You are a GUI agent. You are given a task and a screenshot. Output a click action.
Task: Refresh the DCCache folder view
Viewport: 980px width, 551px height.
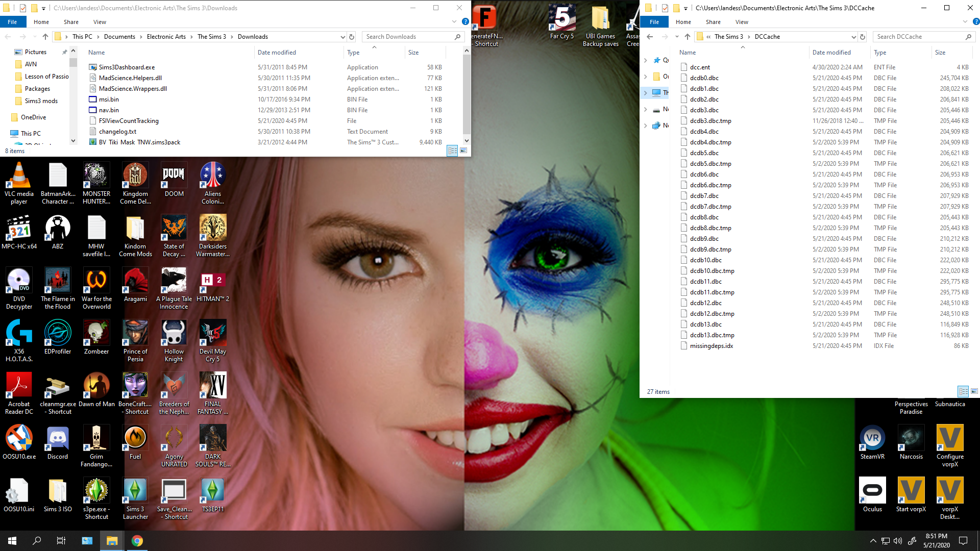click(863, 37)
